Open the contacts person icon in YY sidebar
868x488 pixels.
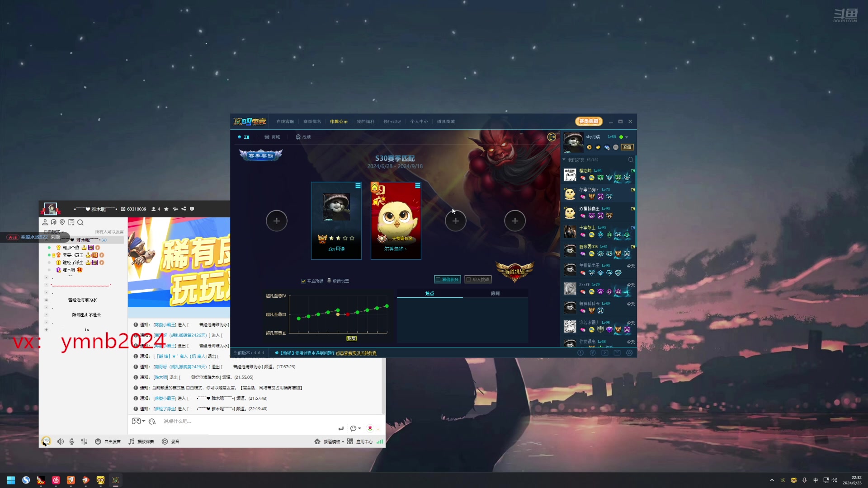point(45,222)
